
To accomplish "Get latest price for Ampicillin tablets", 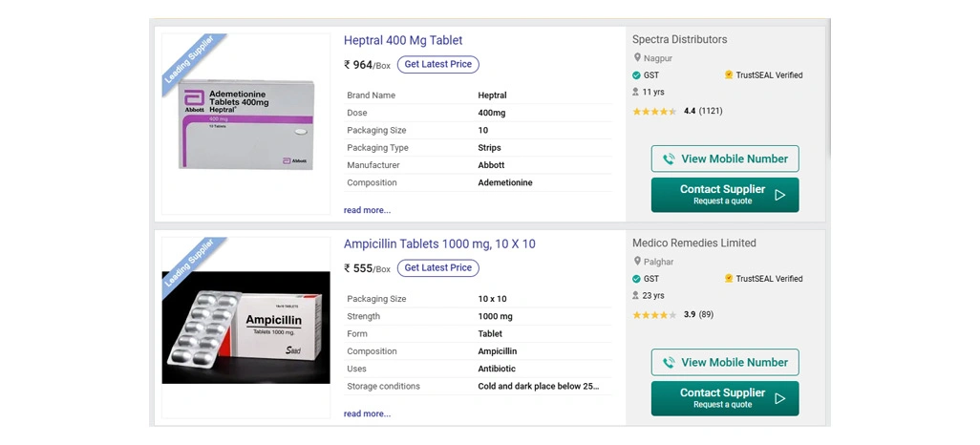I will [438, 268].
